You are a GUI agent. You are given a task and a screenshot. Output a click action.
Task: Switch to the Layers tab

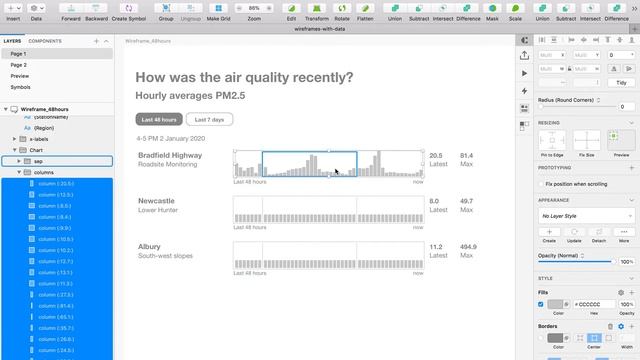pyautogui.click(x=12, y=41)
